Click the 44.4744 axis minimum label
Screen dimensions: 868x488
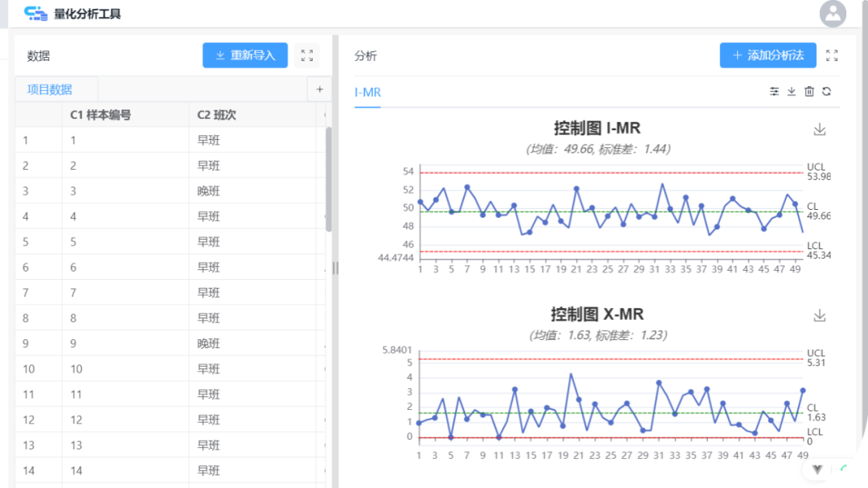(395, 257)
